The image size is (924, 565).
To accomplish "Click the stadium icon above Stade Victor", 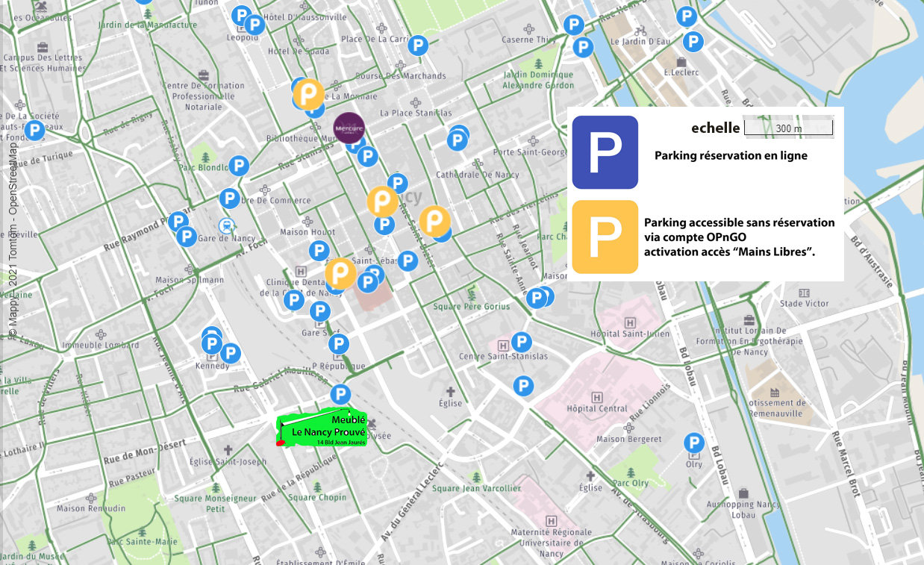I will (804, 293).
